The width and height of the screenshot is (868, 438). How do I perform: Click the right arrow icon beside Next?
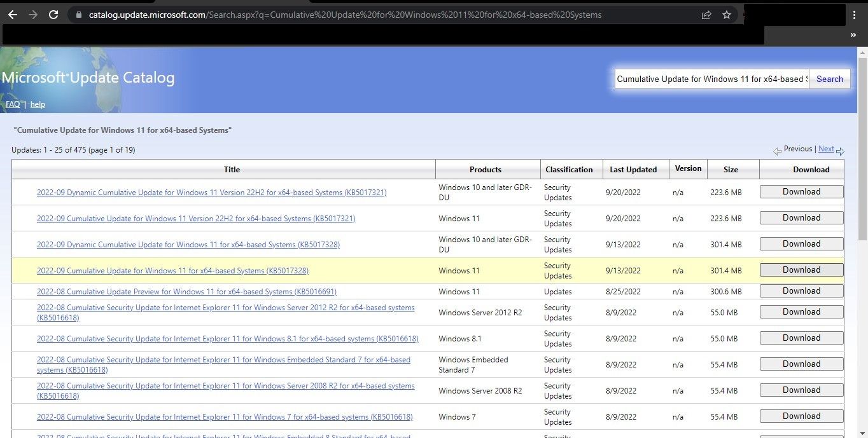(x=840, y=151)
